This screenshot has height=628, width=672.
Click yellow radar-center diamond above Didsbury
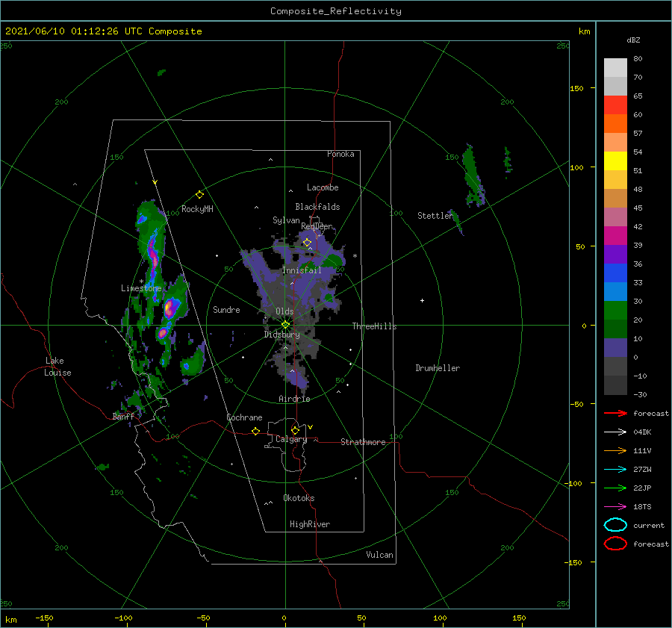pos(285,325)
